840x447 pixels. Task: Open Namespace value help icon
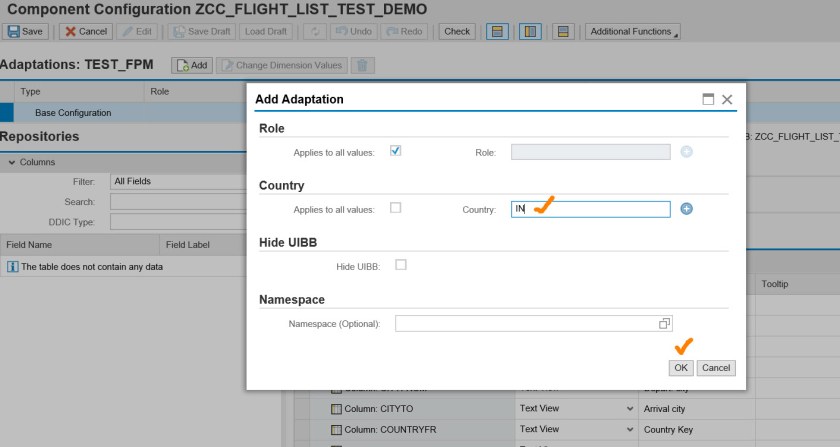click(665, 323)
